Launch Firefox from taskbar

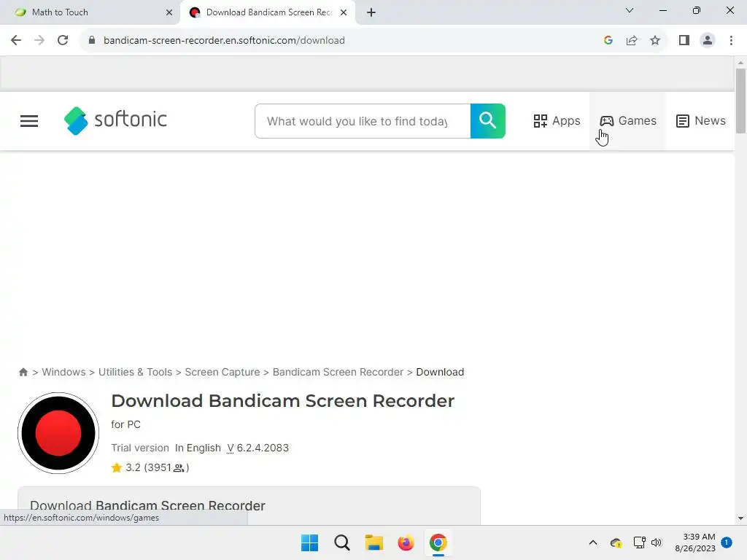406,542
